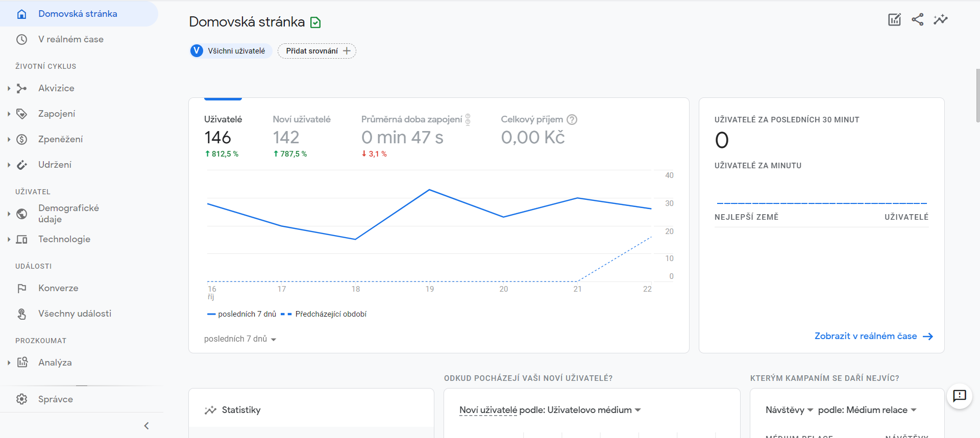Click the Všechny události touch icon
This screenshot has width=980, height=438.
21,314
